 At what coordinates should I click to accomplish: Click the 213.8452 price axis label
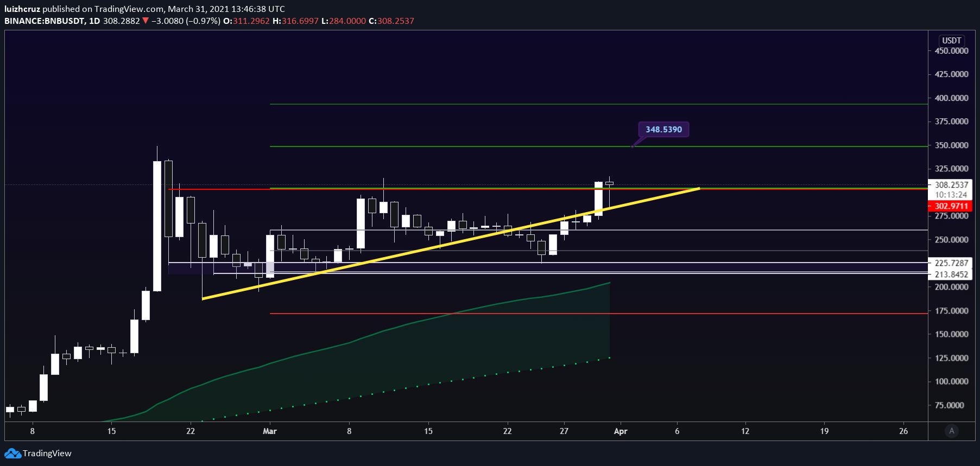tap(951, 275)
